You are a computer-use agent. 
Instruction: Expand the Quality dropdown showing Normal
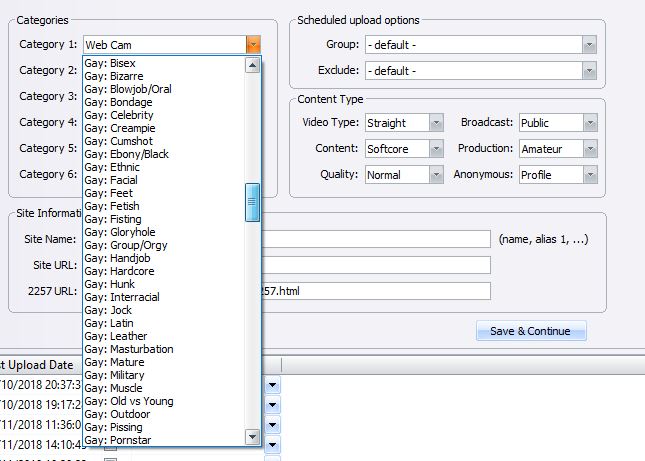point(436,175)
